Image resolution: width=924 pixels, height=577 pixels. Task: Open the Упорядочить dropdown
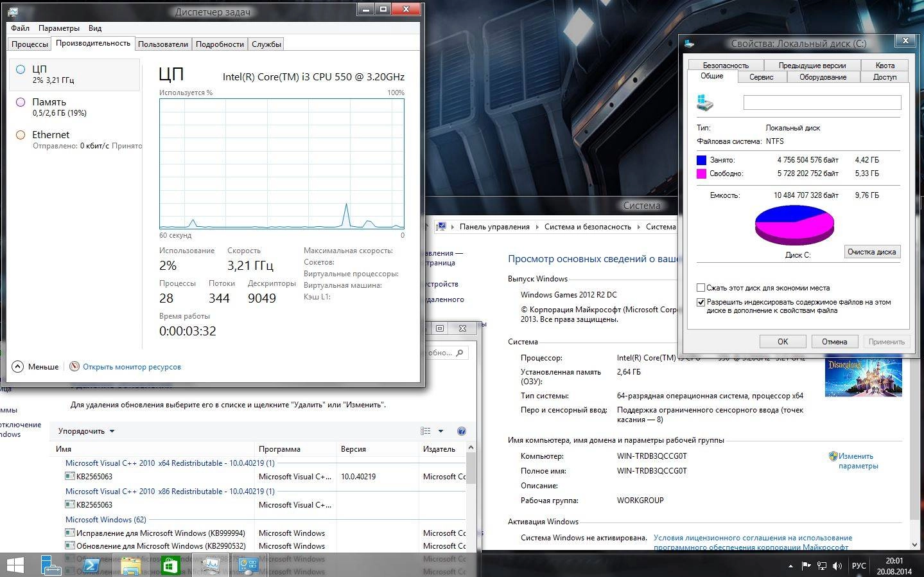(x=86, y=431)
